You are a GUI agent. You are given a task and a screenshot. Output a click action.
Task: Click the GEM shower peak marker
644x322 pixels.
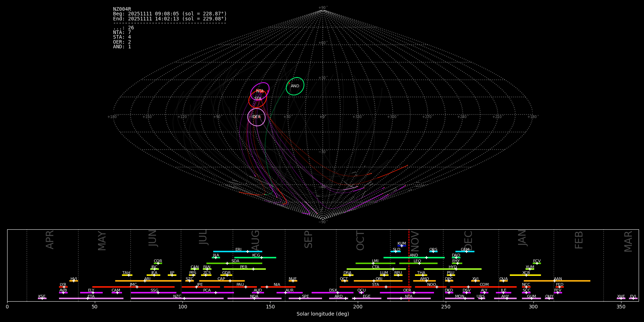(x=466, y=252)
